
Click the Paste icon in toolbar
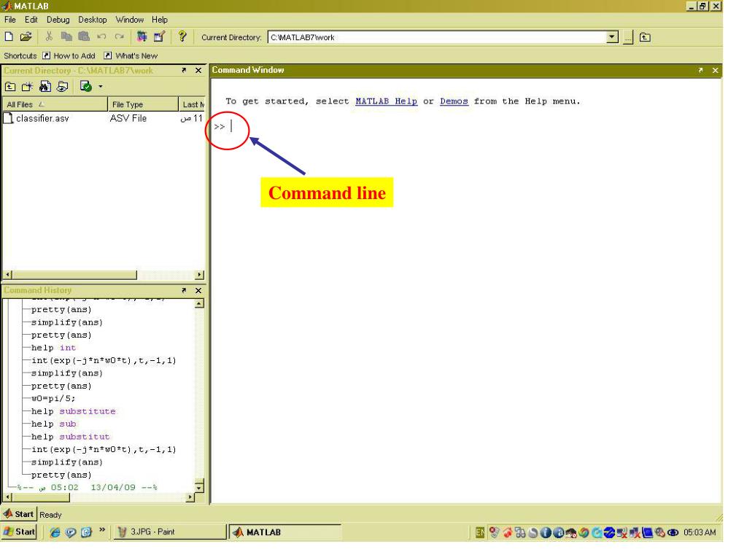click(84, 36)
